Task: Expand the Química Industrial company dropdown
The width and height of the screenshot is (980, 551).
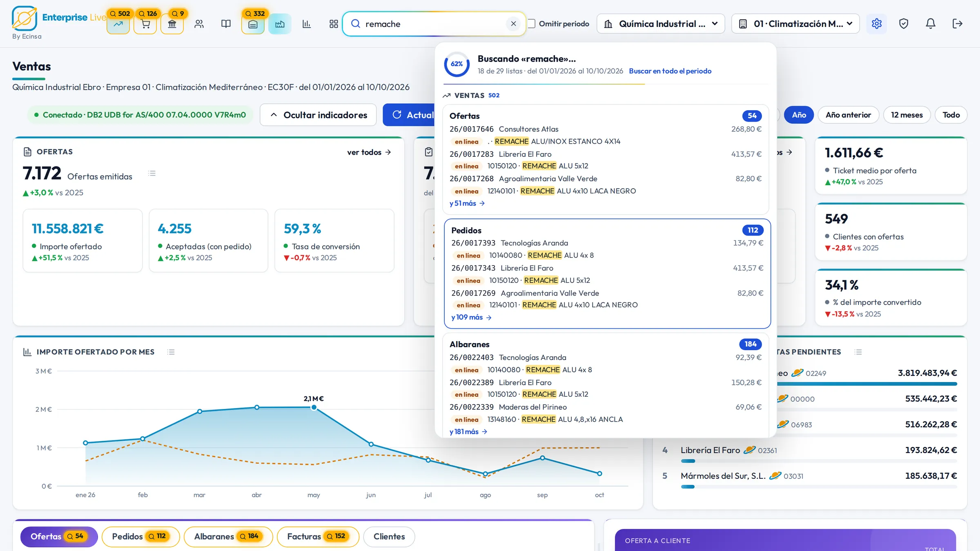Action: pos(661,24)
